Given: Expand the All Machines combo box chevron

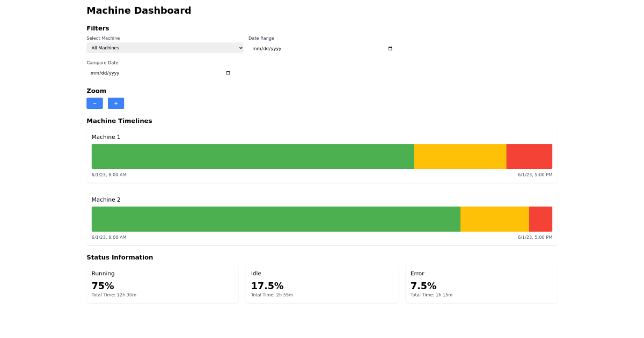Looking at the screenshot, I should pyautogui.click(x=240, y=48).
